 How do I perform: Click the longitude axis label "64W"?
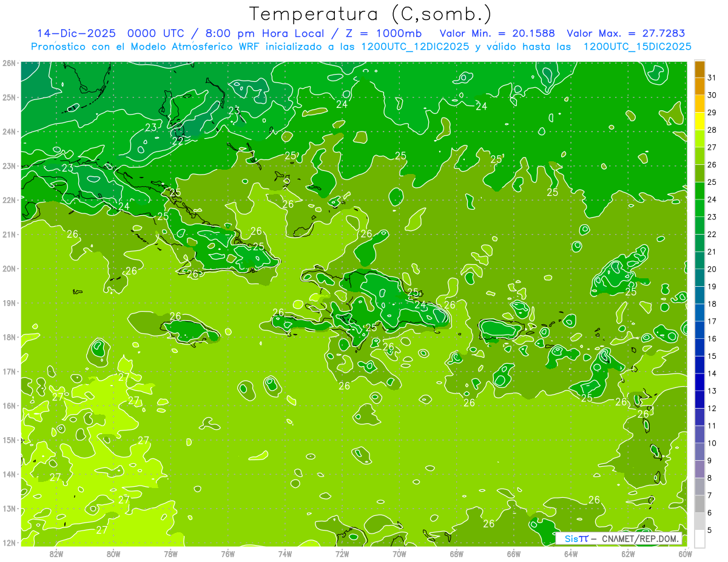coord(570,554)
